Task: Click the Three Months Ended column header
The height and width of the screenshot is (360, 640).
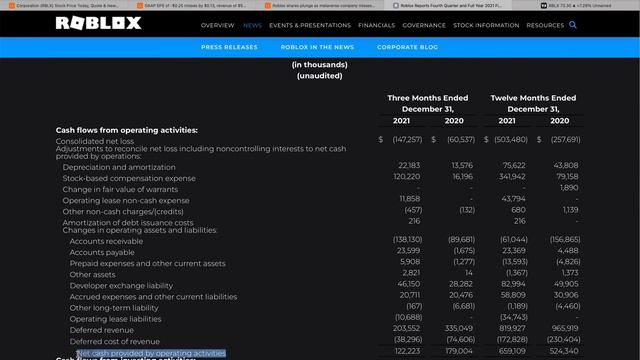Action: click(x=428, y=103)
